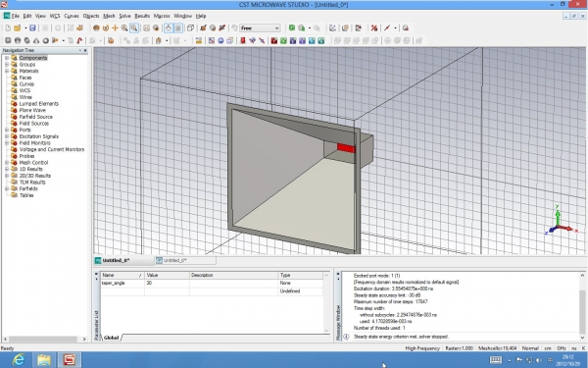Expand the Groups tree node

point(7,64)
